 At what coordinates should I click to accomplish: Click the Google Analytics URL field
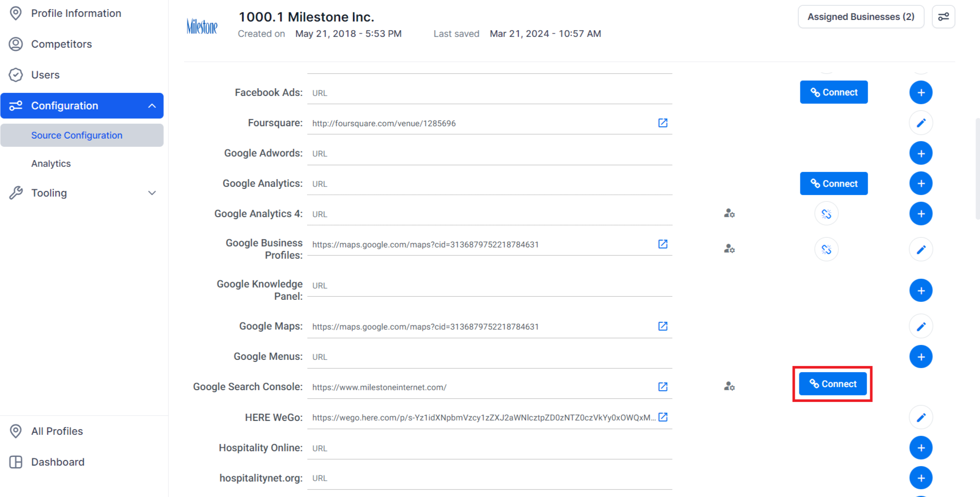click(490, 184)
